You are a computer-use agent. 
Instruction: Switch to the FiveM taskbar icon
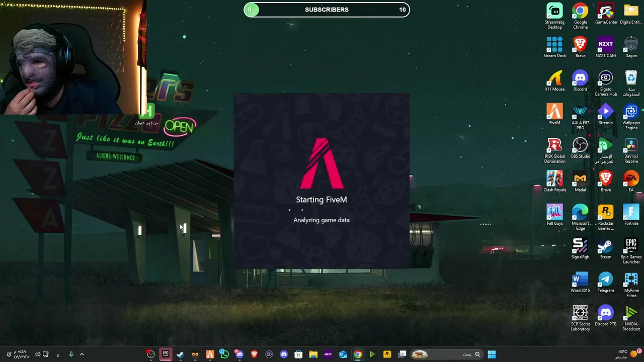(210, 354)
